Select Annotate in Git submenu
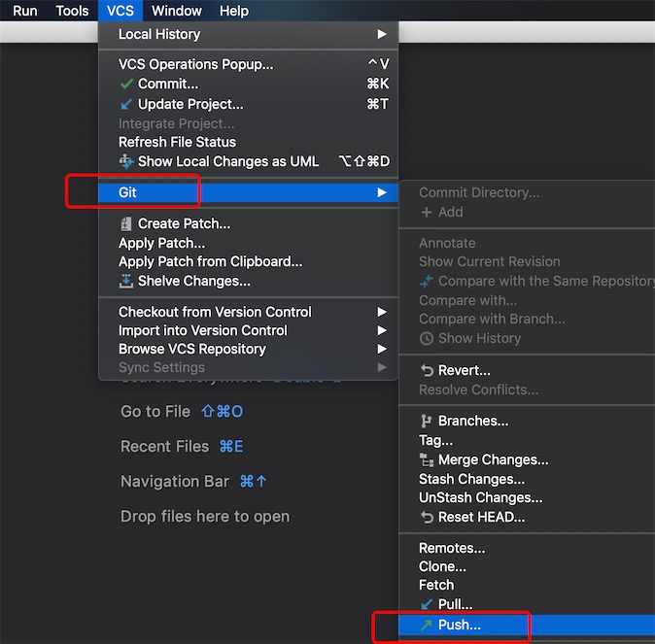 [527, 243]
